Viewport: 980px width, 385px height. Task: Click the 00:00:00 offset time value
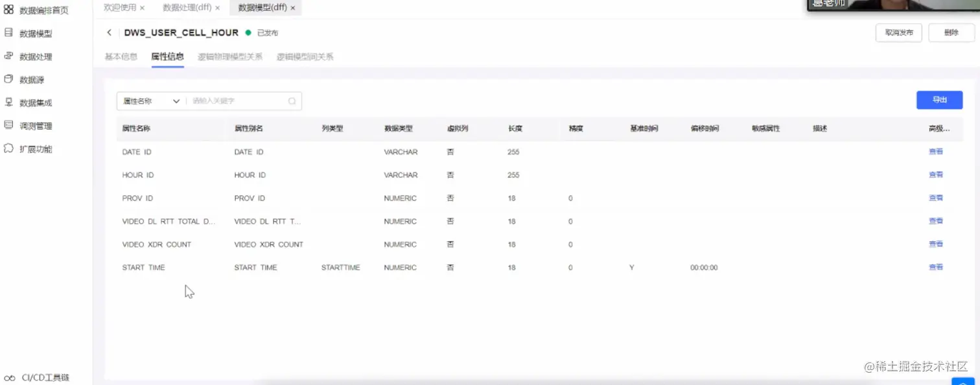coord(704,267)
